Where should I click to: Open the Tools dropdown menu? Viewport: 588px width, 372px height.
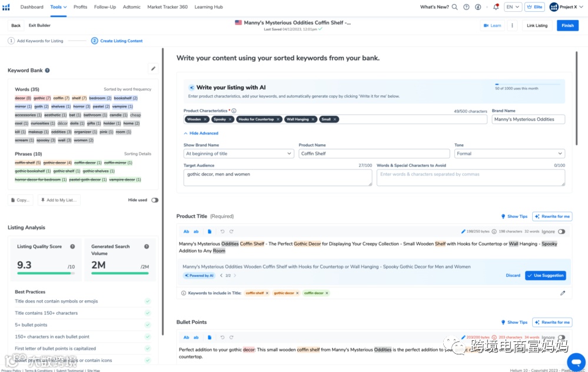pyautogui.click(x=58, y=6)
